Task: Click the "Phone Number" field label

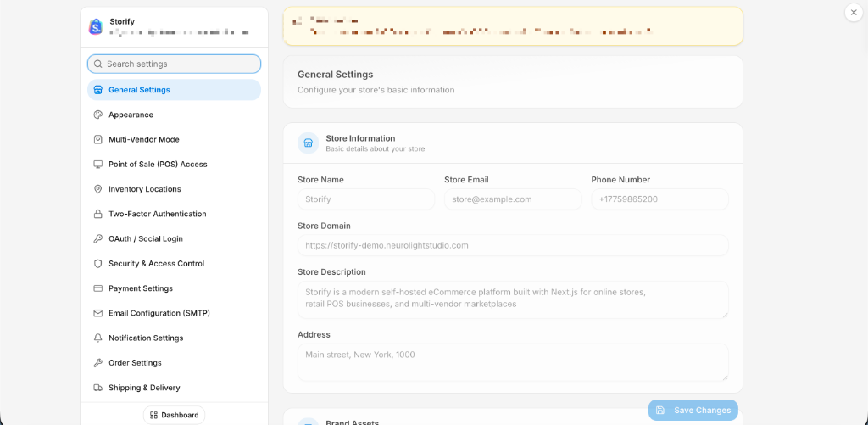Action: 620,180
